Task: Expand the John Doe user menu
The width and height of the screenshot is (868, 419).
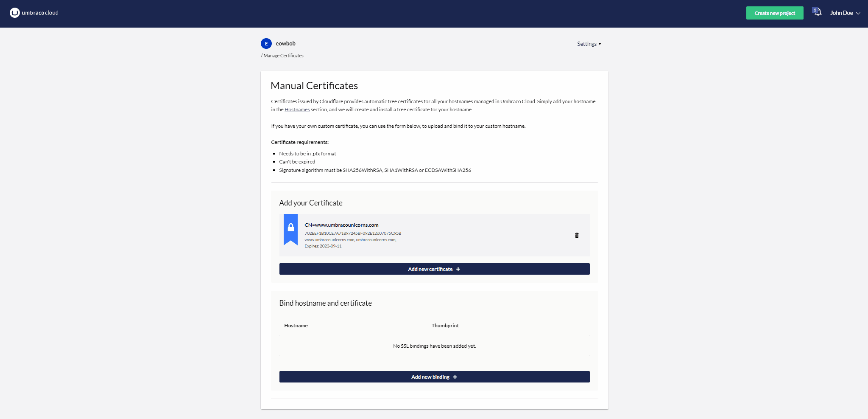Action: tap(845, 13)
